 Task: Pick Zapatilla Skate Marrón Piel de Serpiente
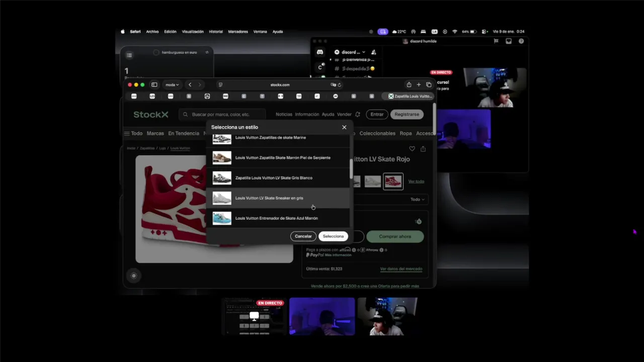[x=279, y=158]
